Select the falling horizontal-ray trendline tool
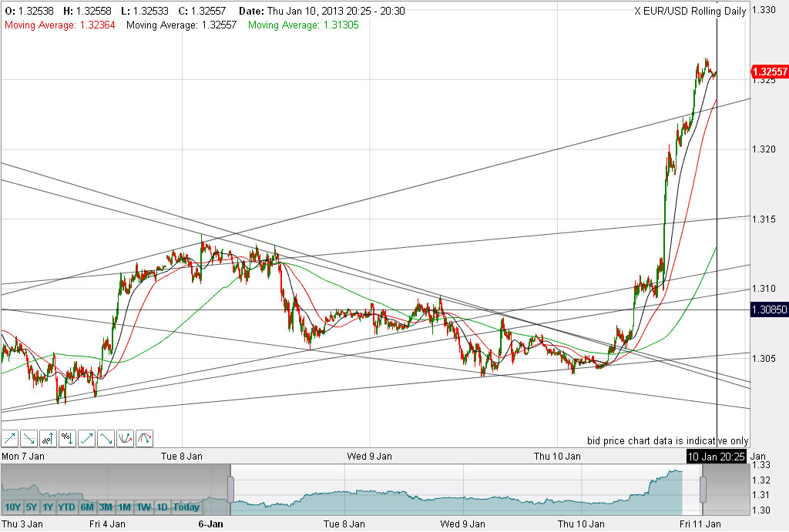This screenshot has width=789, height=532. 29,439
